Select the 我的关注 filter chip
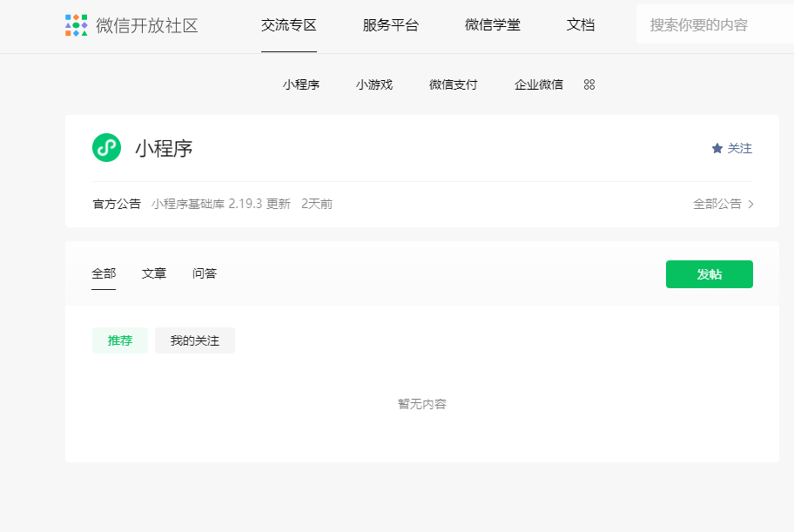The height and width of the screenshot is (532, 794). coord(195,340)
